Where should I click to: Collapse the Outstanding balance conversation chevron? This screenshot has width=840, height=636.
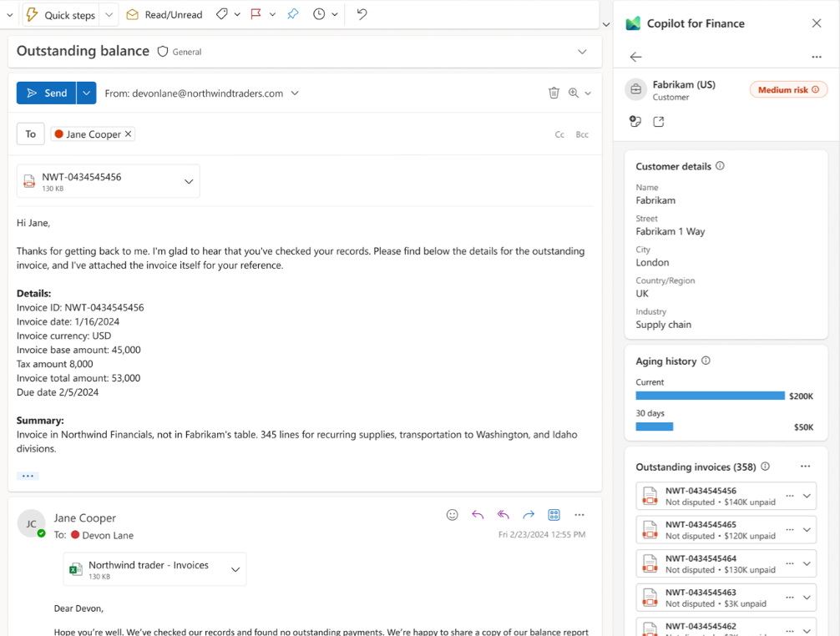point(582,52)
